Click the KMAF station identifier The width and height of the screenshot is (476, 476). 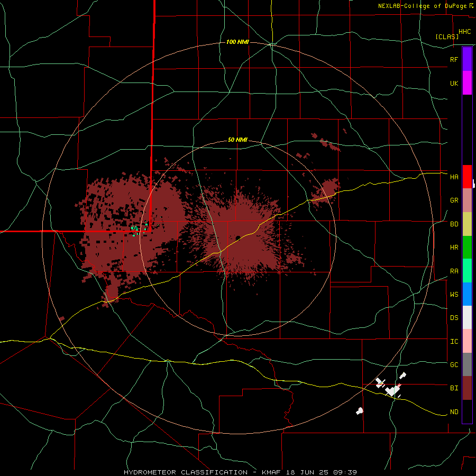[272, 472]
